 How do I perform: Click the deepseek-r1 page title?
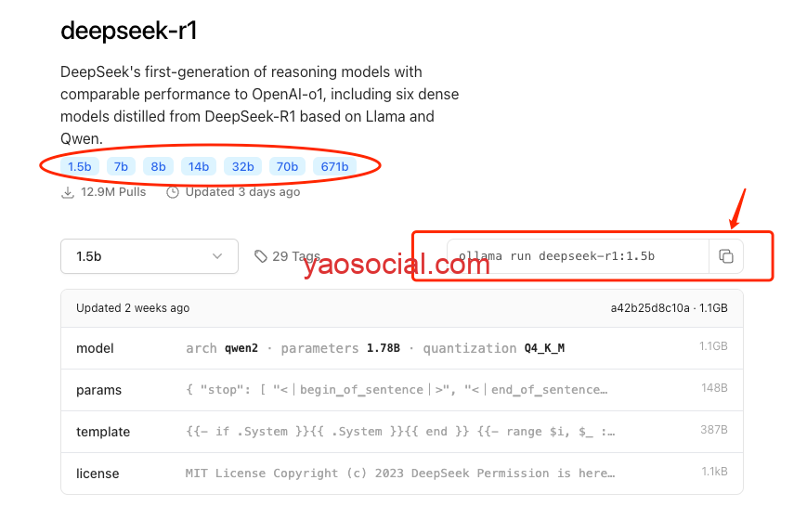point(129,31)
